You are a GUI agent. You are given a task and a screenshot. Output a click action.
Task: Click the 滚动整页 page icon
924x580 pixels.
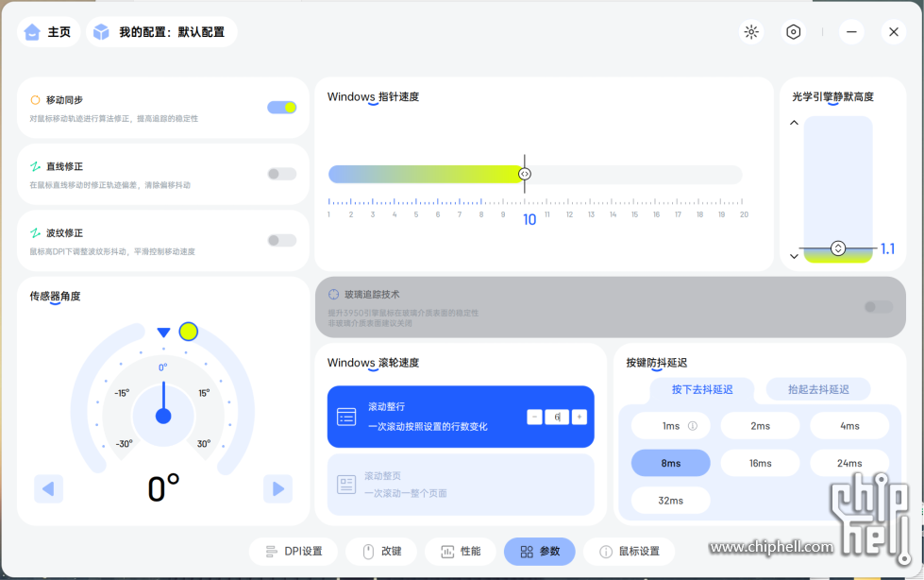click(346, 485)
